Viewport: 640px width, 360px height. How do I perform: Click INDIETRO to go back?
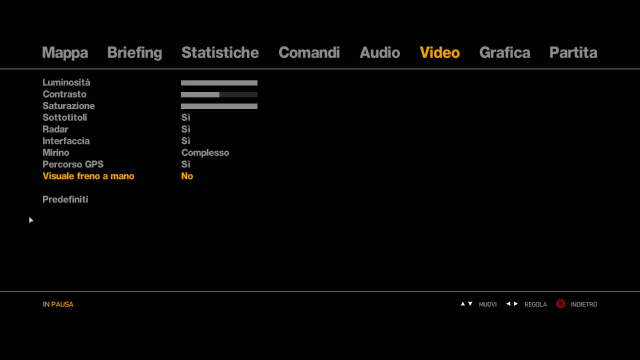pyautogui.click(x=584, y=304)
